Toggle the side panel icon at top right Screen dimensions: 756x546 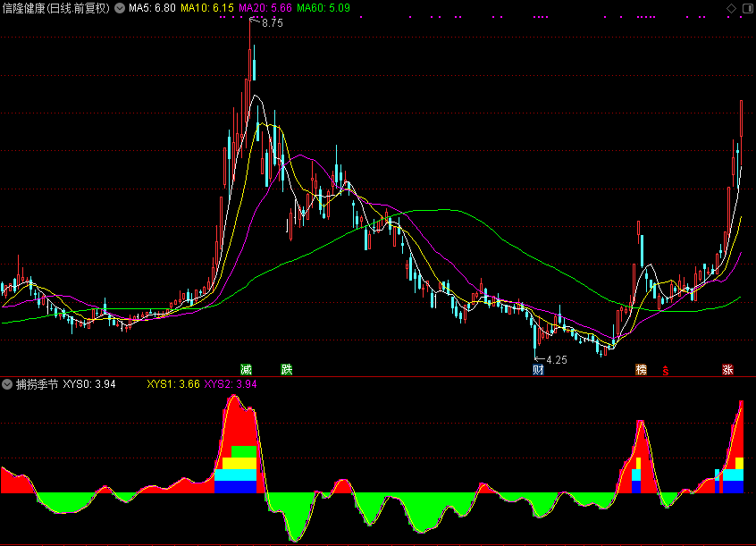(748, 8)
